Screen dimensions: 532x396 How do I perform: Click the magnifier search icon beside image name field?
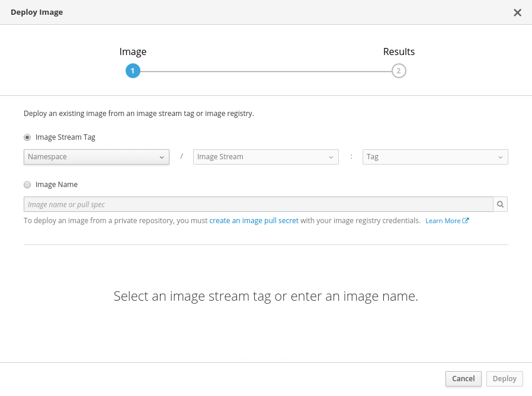[x=501, y=204]
